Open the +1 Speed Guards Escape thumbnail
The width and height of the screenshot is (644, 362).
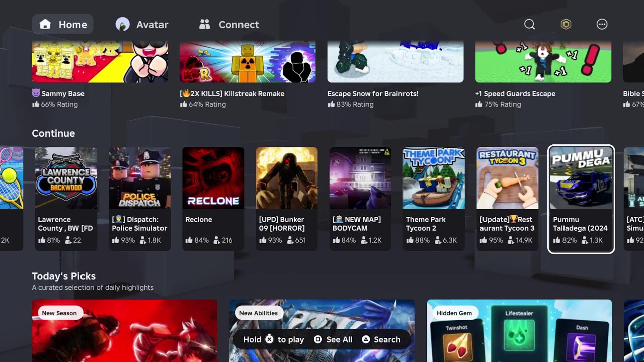(x=543, y=62)
